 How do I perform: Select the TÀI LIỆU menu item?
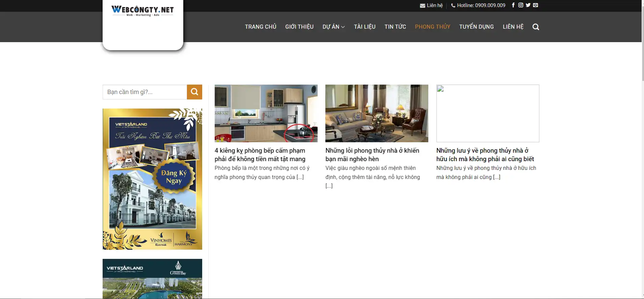(x=365, y=27)
